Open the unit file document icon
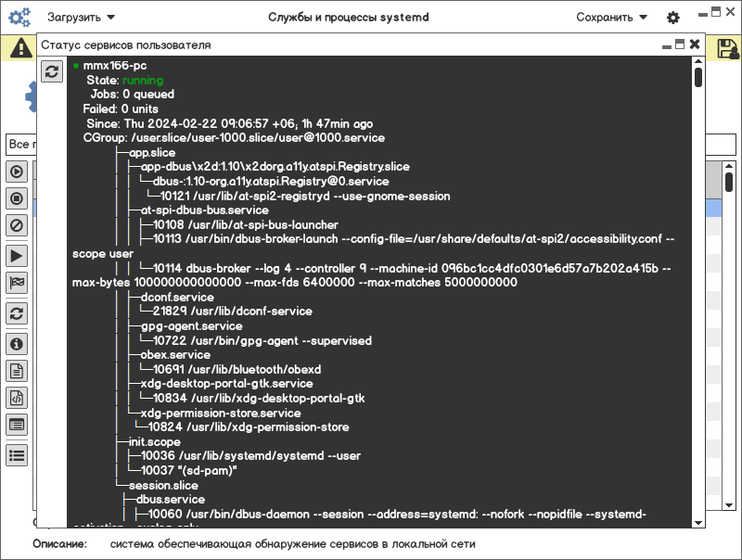Image resolution: width=742 pixels, height=560 pixels. tap(17, 371)
